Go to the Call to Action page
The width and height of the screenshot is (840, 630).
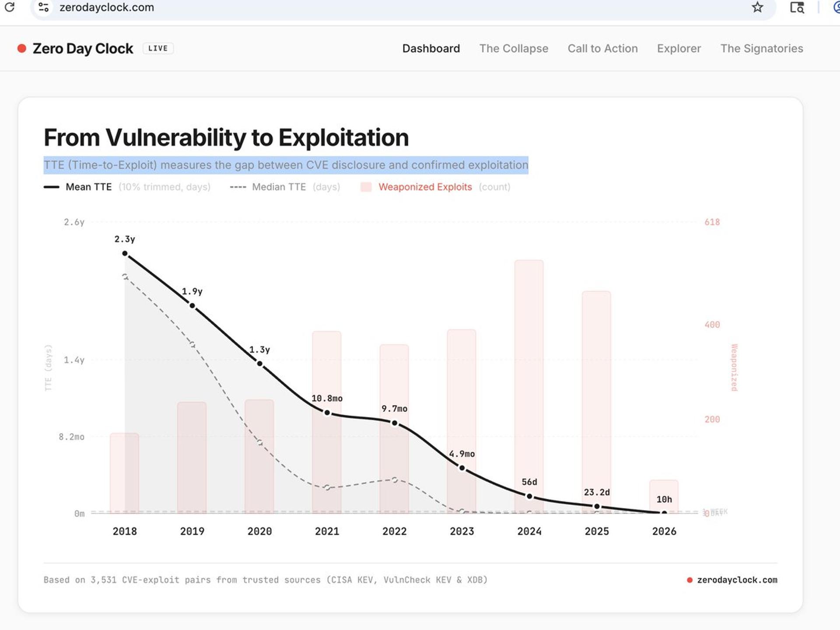pos(602,49)
